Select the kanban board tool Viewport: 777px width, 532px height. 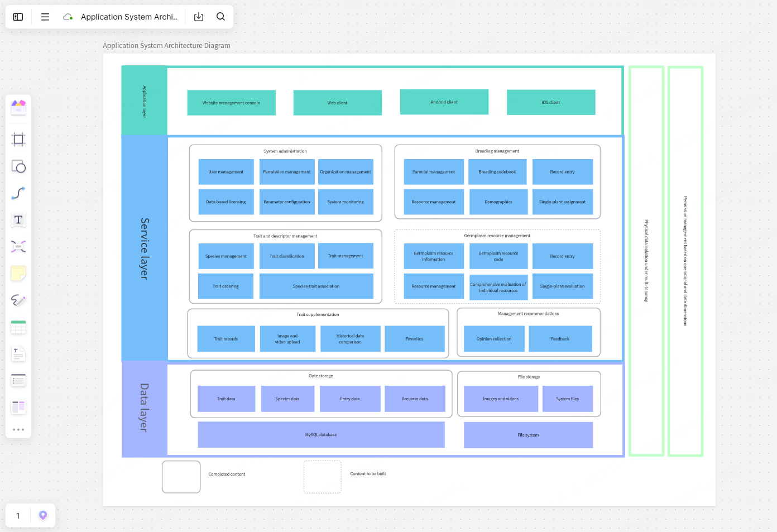pyautogui.click(x=18, y=408)
